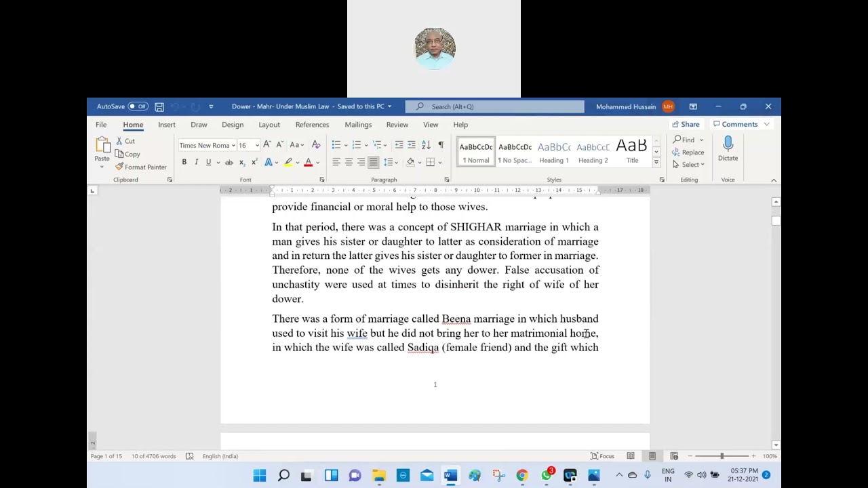
Task: Click the Multilevel List icon
Action: click(377, 144)
